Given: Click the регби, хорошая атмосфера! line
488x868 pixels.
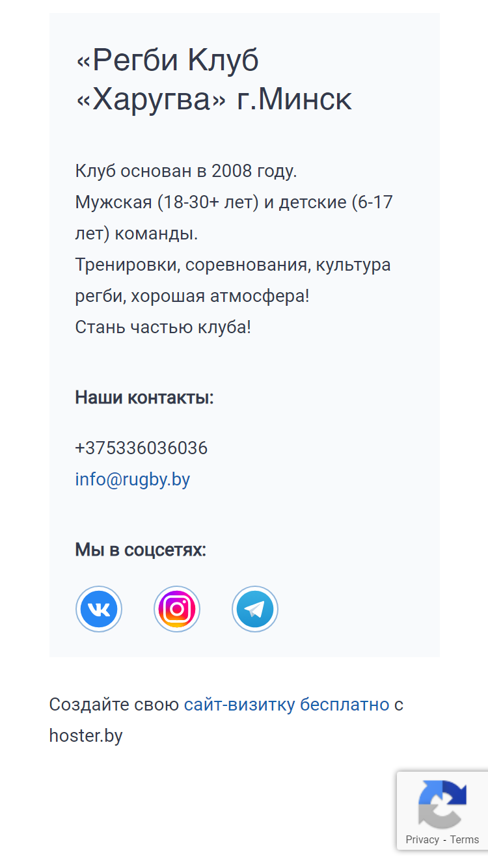Looking at the screenshot, I should pos(193,296).
